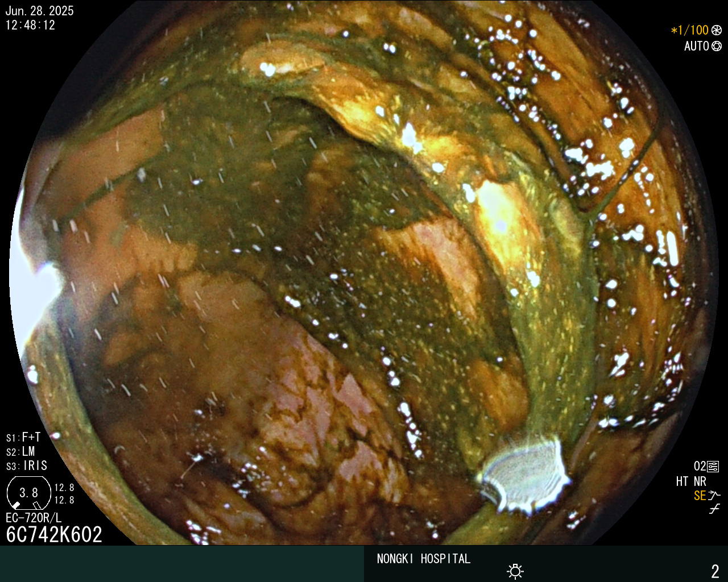Click the endoscopic live image view
Image resolution: width=728 pixels, height=582 pixels.
[364, 273]
